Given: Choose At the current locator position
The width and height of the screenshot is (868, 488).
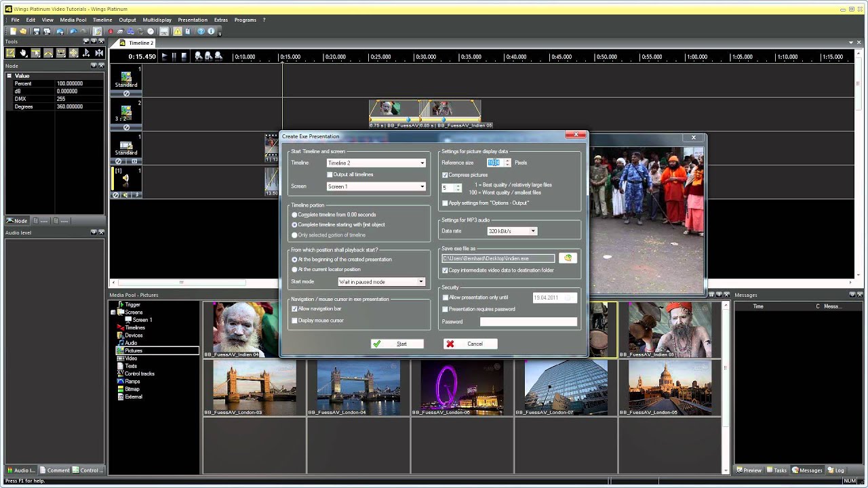Looking at the screenshot, I should coord(294,269).
